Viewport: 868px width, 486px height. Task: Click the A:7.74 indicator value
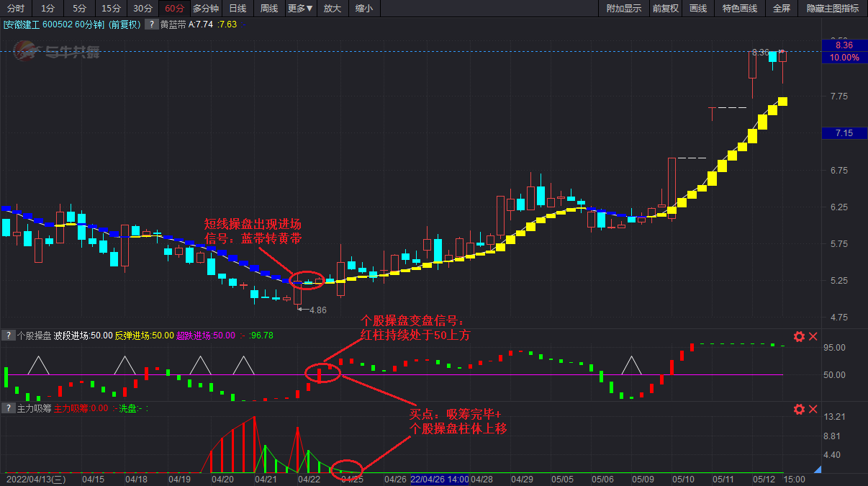pos(201,24)
